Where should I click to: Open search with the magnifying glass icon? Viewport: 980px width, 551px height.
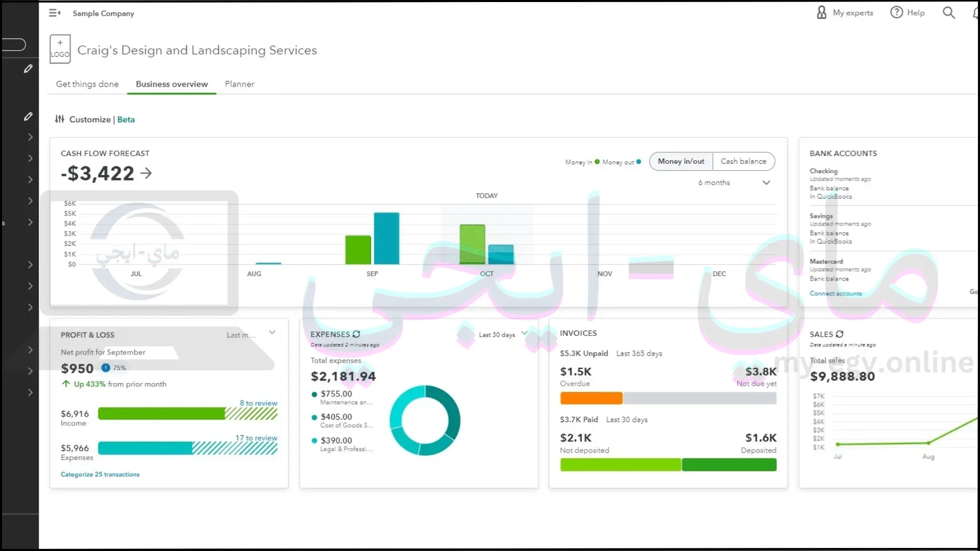[948, 13]
